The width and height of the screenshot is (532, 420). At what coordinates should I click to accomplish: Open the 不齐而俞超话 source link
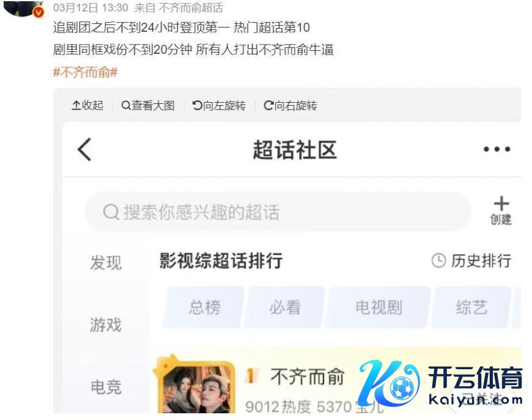click(x=191, y=8)
